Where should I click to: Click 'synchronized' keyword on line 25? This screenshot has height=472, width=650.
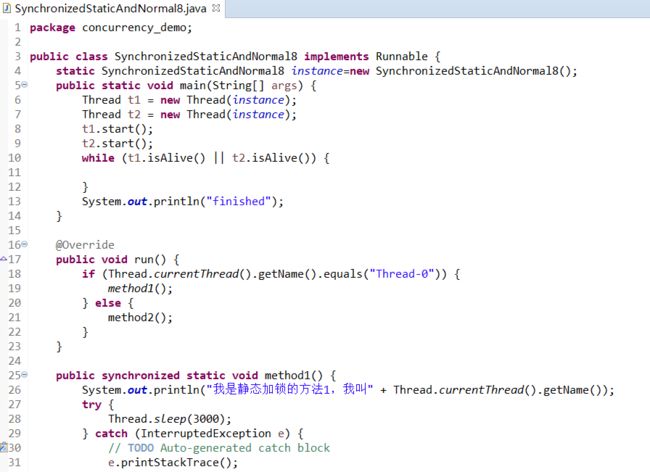[x=141, y=375]
